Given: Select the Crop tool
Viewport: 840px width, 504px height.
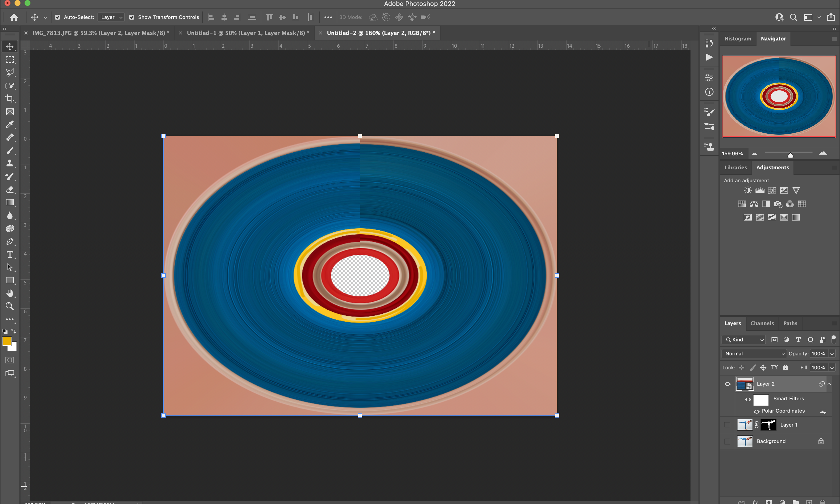Looking at the screenshot, I should [10, 98].
